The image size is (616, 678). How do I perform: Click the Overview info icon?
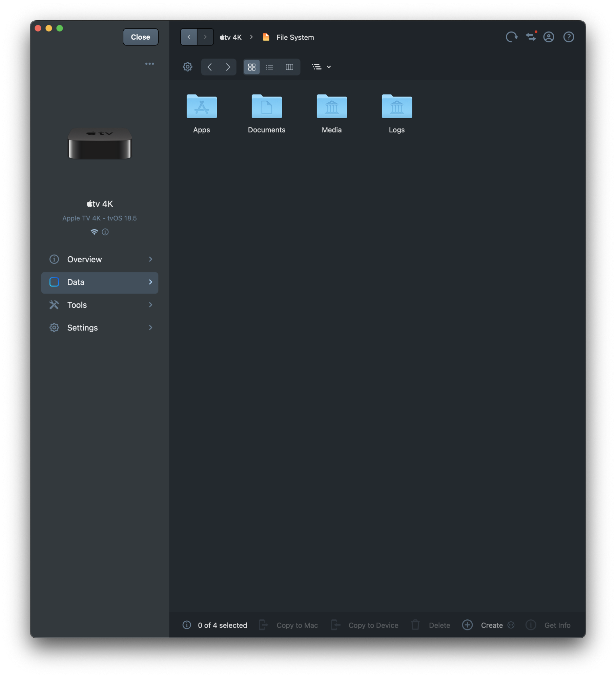click(54, 259)
